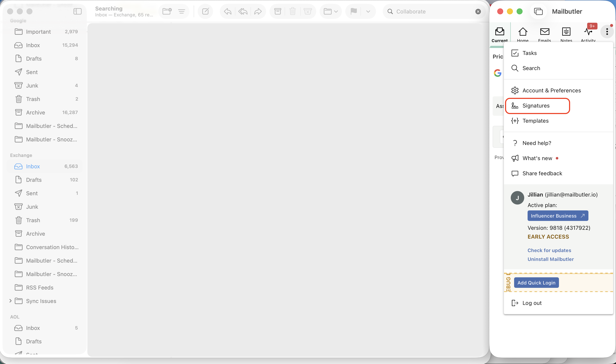Switch to the Notes tab in Mailbutler
The width and height of the screenshot is (616, 364).
[x=566, y=34]
